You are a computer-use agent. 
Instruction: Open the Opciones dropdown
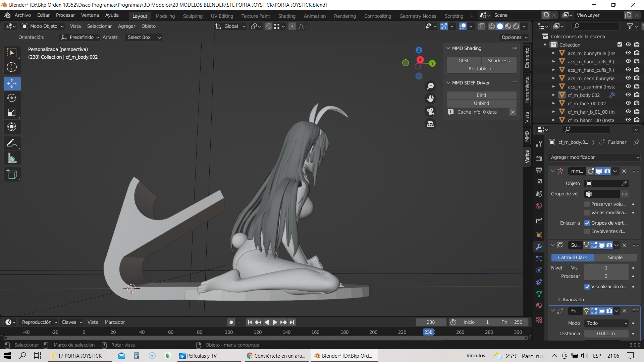(x=515, y=37)
